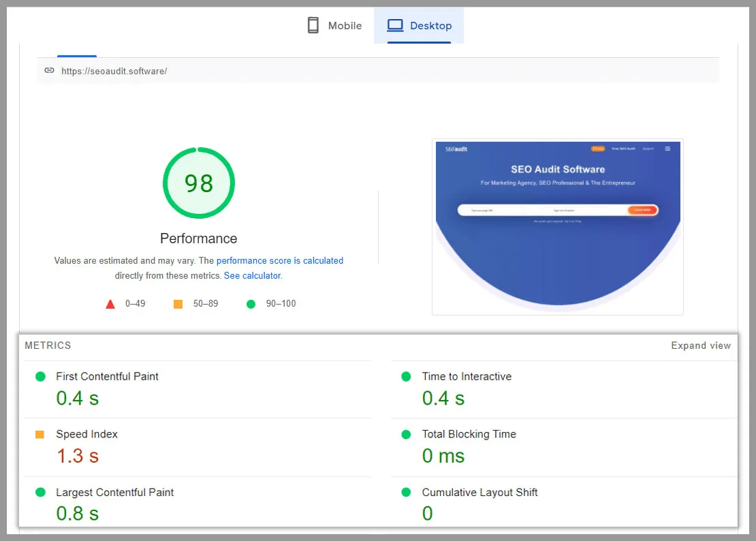756x541 pixels.
Task: Click the green circle 90–100 legend icon
Action: 251,304
